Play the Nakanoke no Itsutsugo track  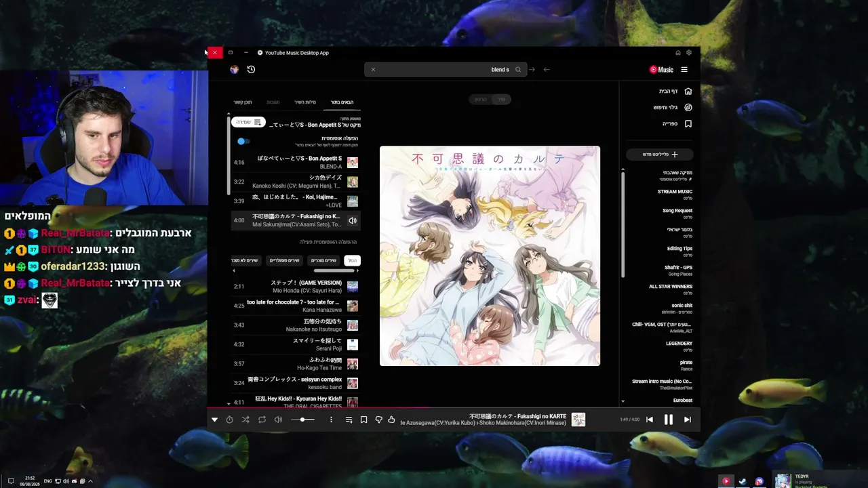[296, 325]
